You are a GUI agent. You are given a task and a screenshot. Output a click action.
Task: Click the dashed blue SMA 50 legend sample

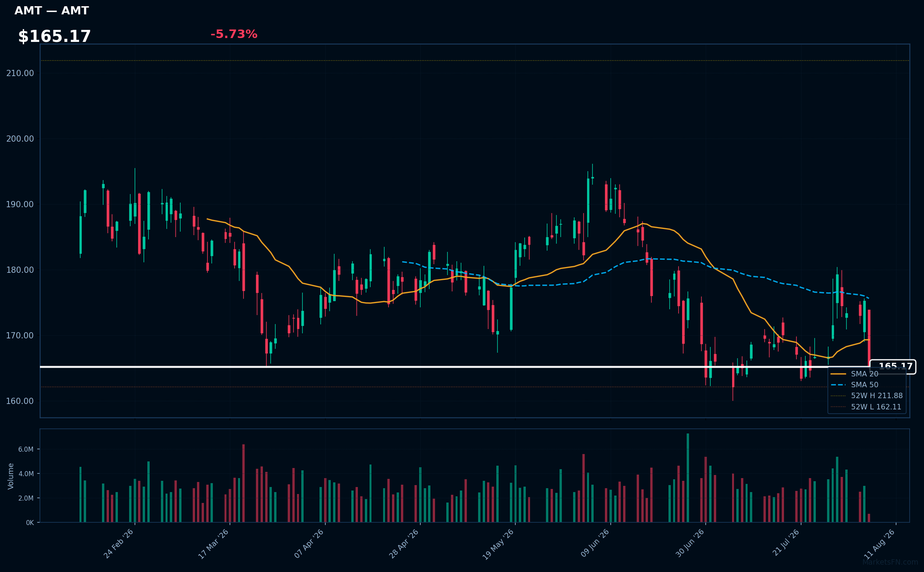pos(838,385)
